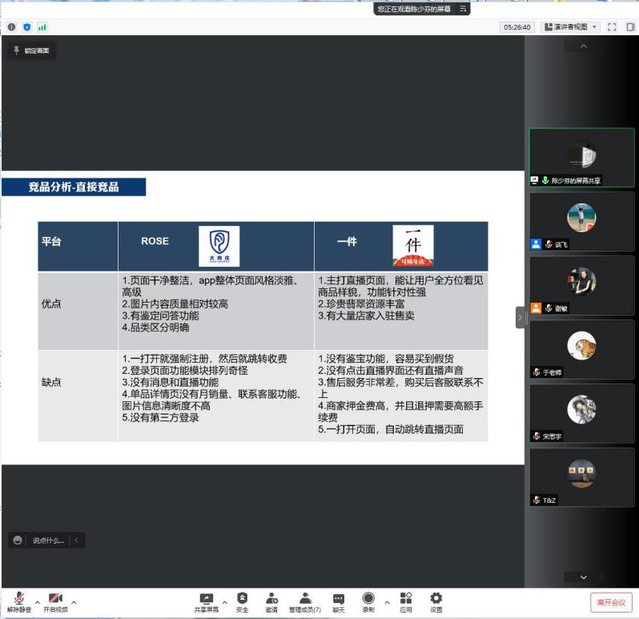Pin the screen with 锁定画面
Viewport: 639px width, 619px height.
click(x=31, y=49)
